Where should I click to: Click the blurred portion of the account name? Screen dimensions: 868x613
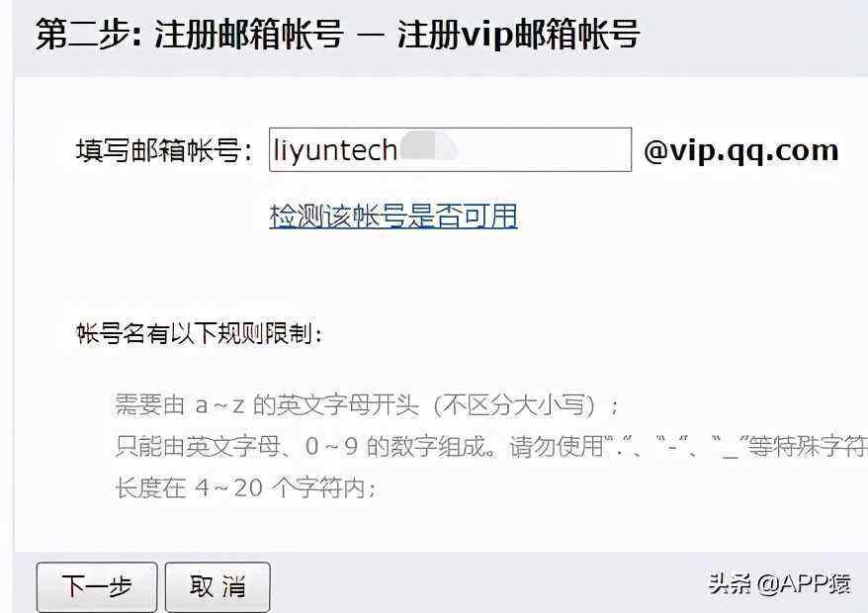click(x=428, y=148)
